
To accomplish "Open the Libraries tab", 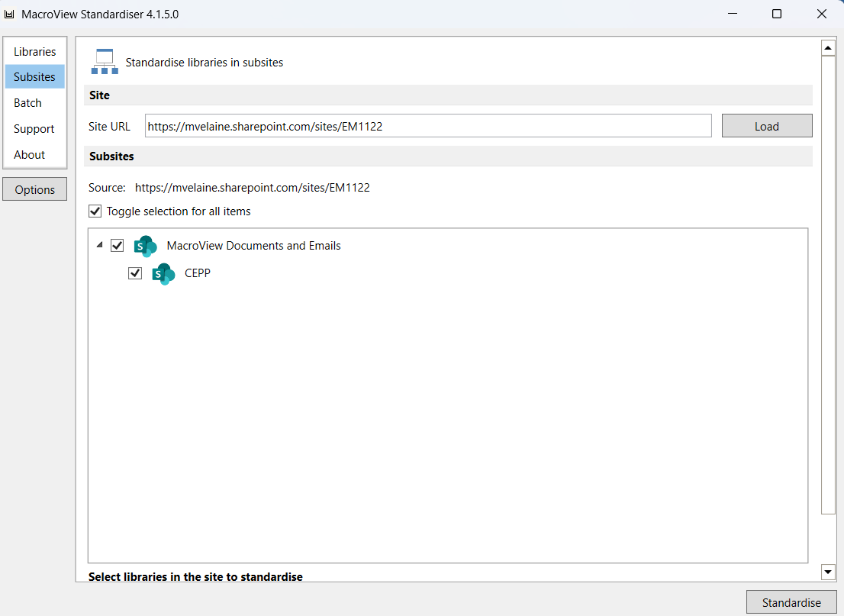I will coord(35,52).
